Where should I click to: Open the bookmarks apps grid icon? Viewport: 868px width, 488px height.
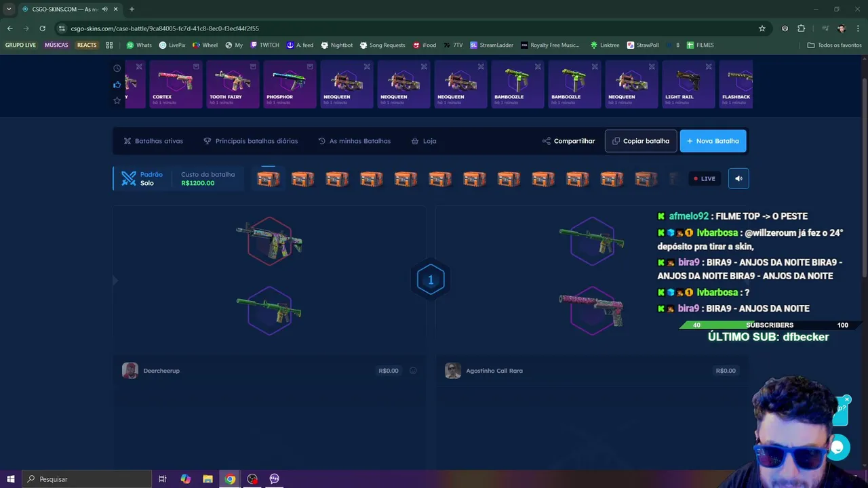(x=109, y=45)
